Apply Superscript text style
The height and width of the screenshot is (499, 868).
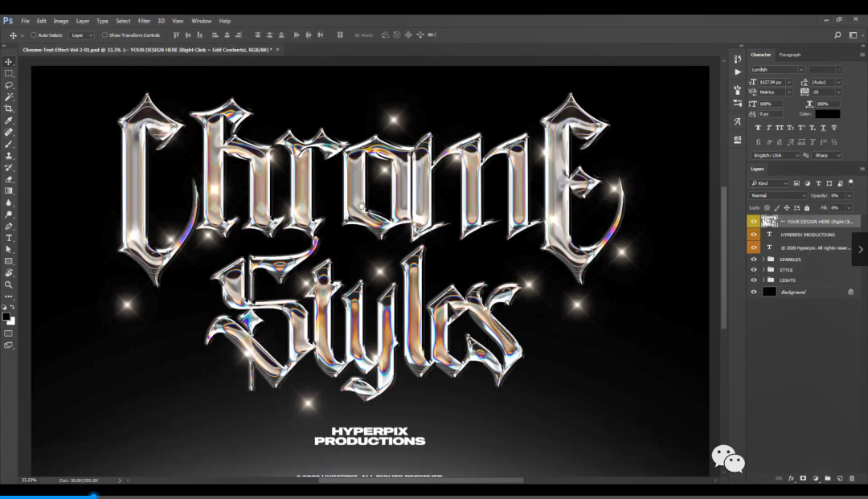801,128
